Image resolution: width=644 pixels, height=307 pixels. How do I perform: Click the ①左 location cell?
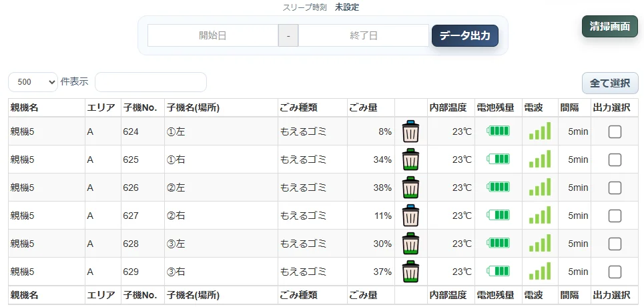pos(222,131)
